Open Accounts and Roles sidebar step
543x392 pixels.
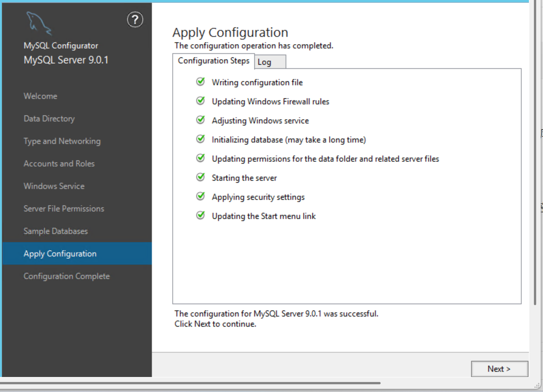[59, 163]
